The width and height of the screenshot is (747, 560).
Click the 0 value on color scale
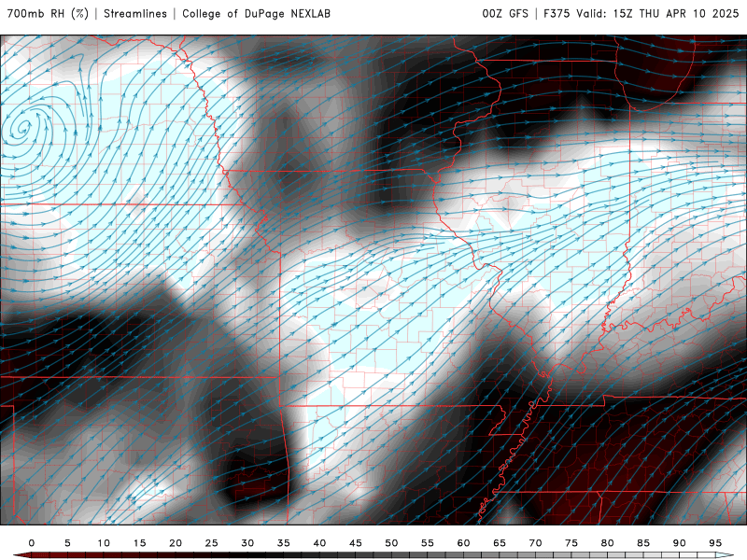pyautogui.click(x=32, y=543)
